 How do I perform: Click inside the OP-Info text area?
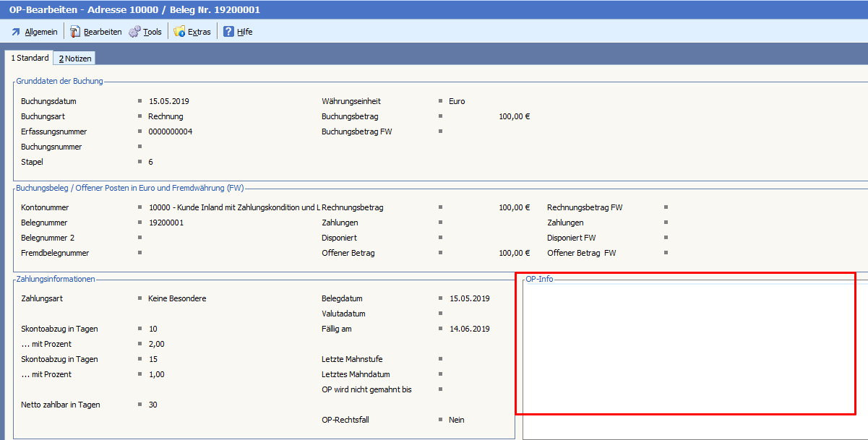[x=687, y=347]
